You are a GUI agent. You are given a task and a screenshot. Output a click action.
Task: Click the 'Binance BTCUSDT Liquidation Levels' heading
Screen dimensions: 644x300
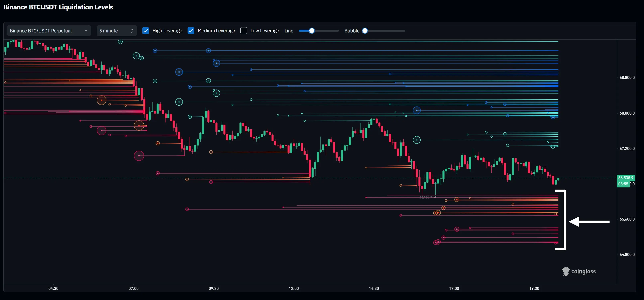[x=58, y=7]
